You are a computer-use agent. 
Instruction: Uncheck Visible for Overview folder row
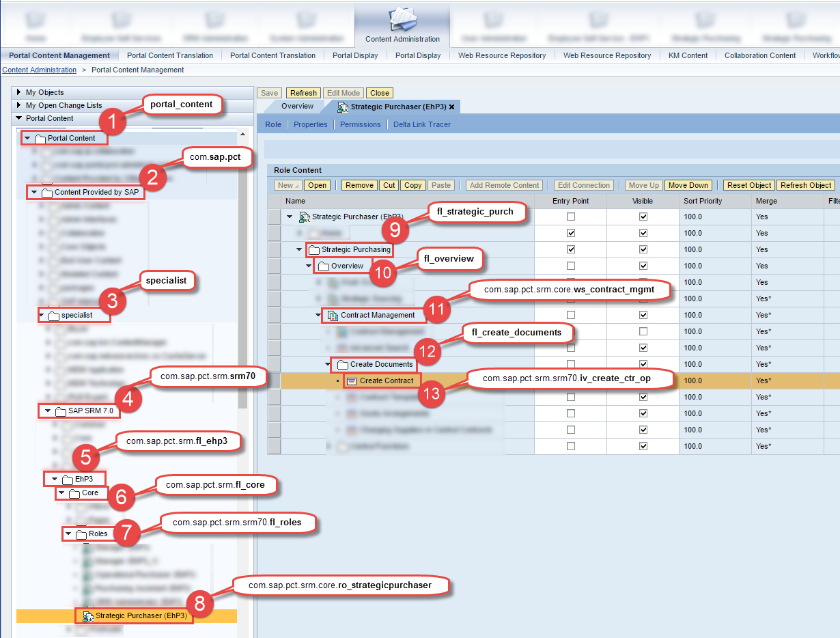click(x=643, y=266)
